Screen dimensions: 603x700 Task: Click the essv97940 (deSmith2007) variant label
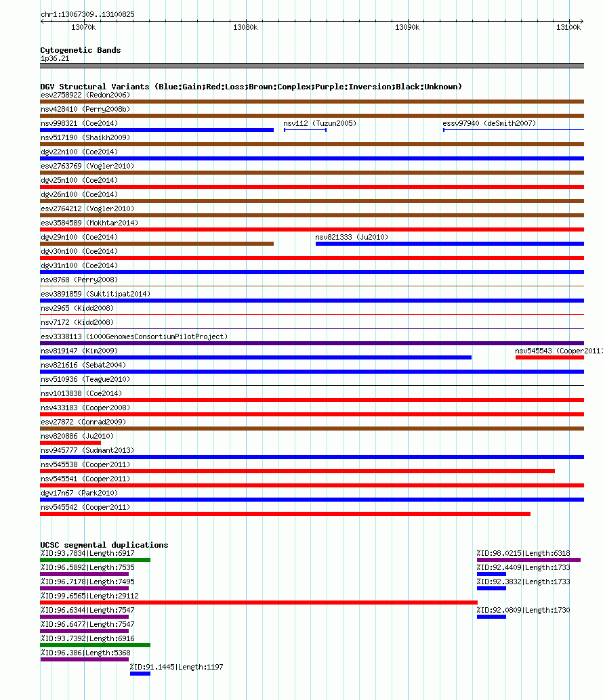(x=489, y=124)
